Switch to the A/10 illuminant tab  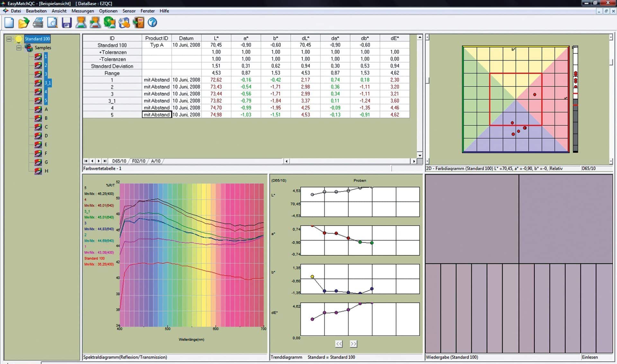click(156, 161)
